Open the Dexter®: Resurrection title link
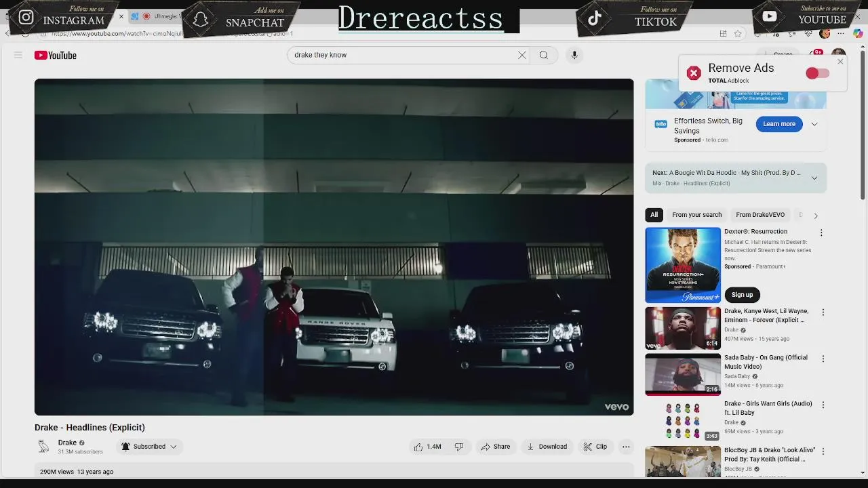Screen dimensions: 868x488 [x=755, y=232]
